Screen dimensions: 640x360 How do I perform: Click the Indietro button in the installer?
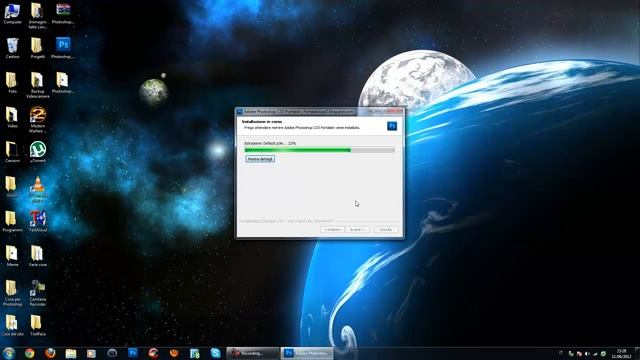tap(333, 229)
